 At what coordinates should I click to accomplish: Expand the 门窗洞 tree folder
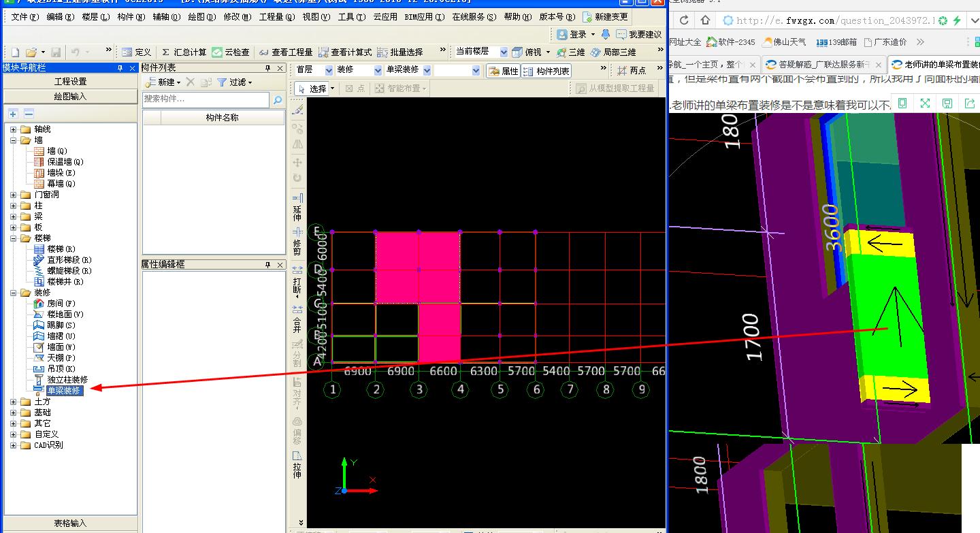tap(14, 195)
